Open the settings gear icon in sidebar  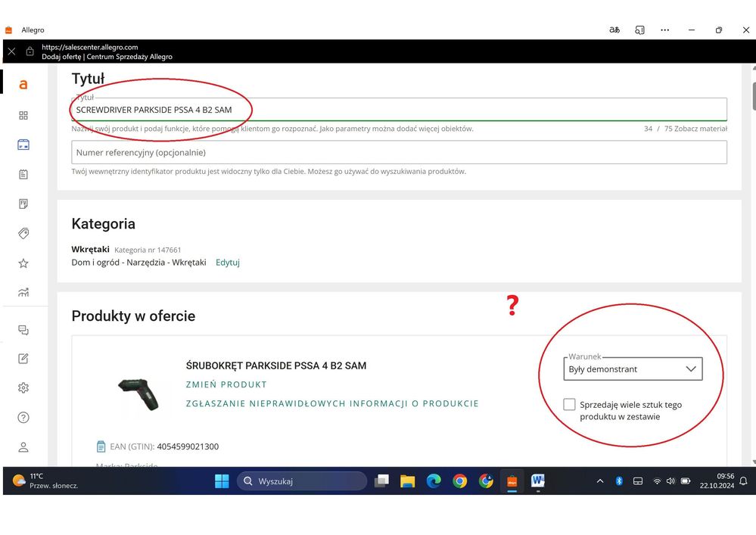(23, 388)
